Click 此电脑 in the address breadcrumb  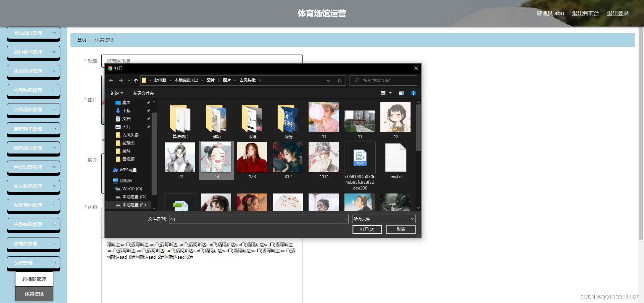[160, 80]
